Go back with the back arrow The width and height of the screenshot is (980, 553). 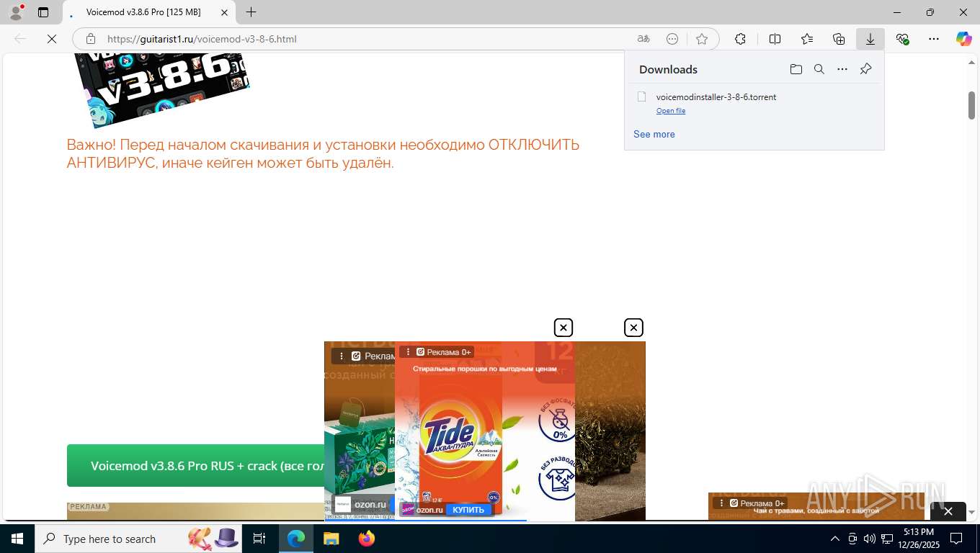coord(20,39)
